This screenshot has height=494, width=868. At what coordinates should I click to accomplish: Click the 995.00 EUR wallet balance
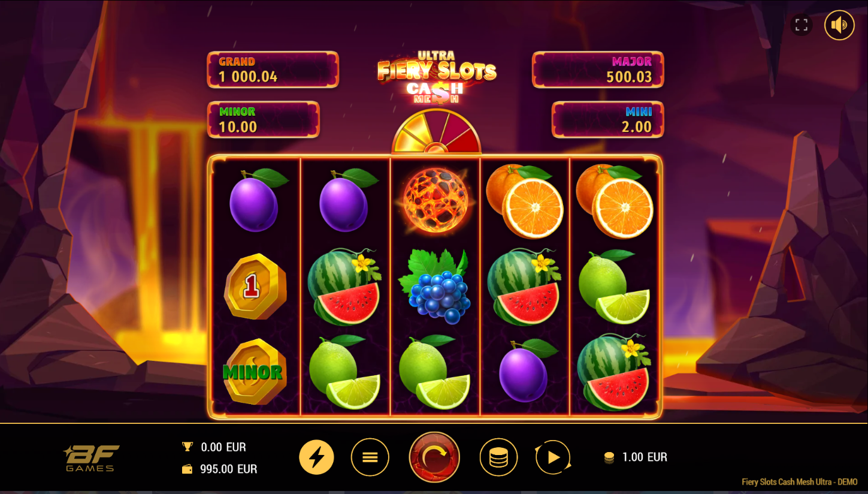[x=220, y=469]
